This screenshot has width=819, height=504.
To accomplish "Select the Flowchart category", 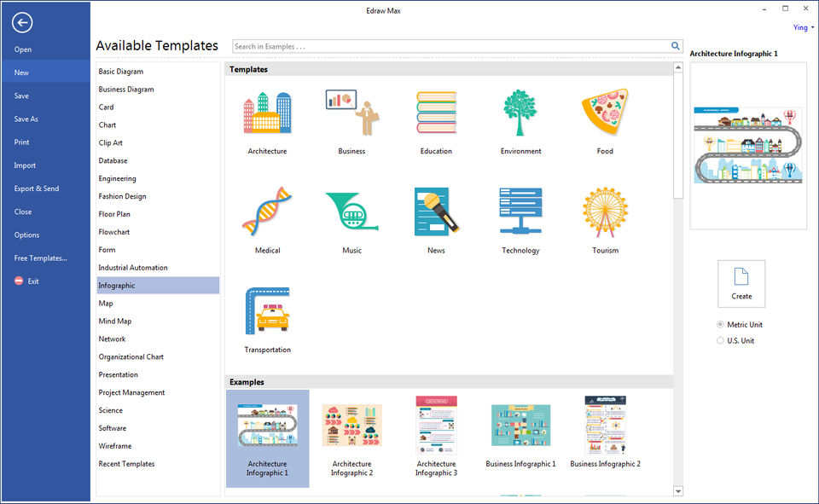I will pos(114,232).
